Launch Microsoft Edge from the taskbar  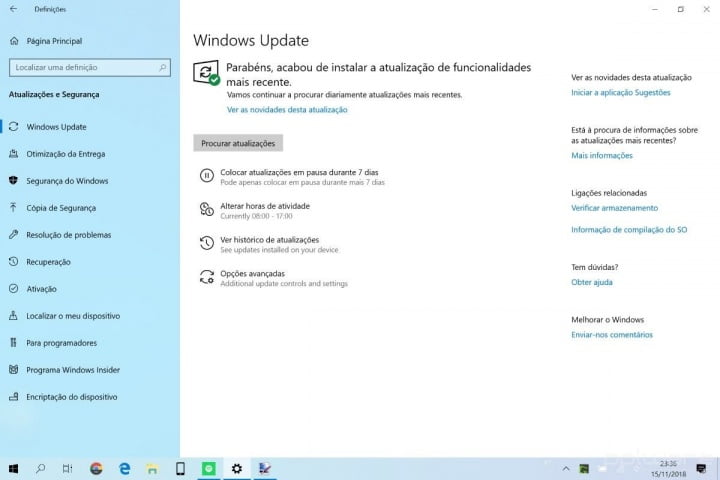coord(124,469)
